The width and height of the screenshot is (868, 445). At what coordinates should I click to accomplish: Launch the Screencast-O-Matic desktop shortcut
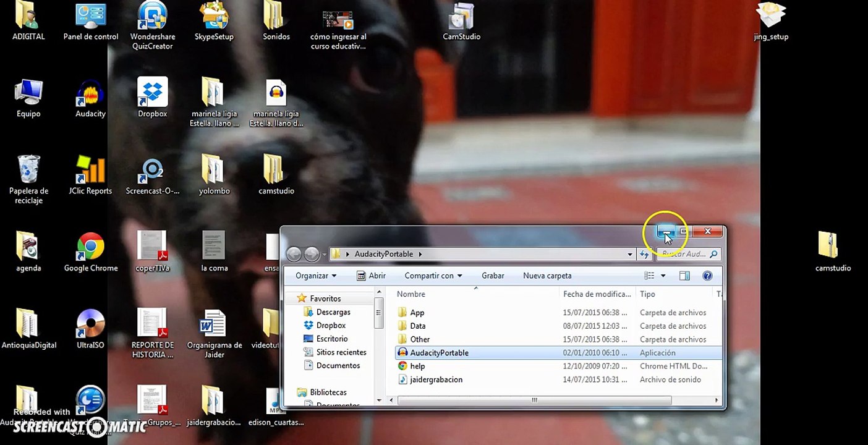coord(152,176)
